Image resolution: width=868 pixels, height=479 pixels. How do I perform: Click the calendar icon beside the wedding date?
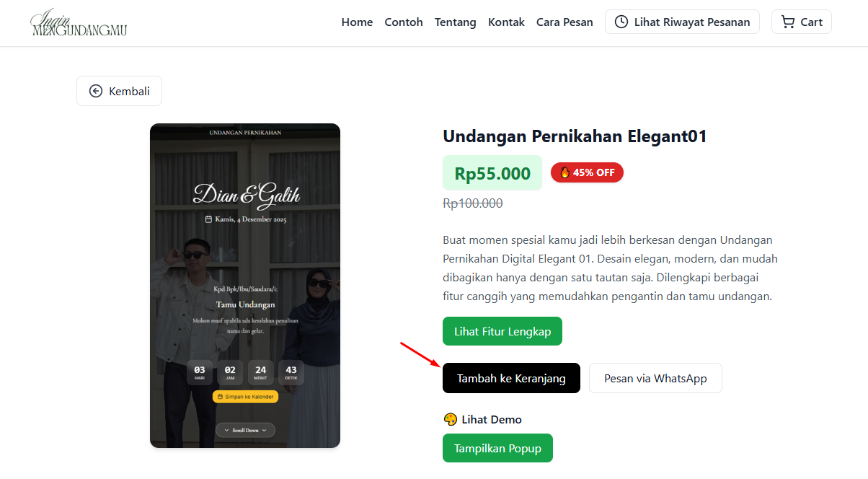pos(209,219)
